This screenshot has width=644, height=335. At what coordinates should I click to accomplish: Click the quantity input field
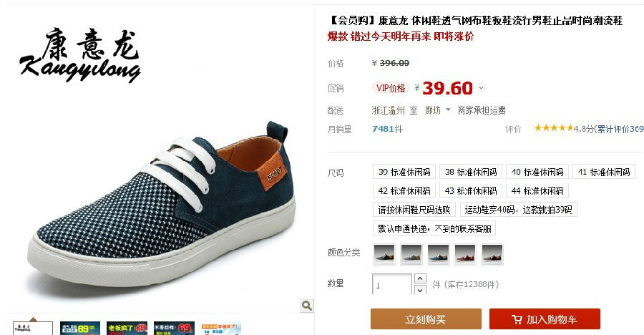click(x=392, y=284)
